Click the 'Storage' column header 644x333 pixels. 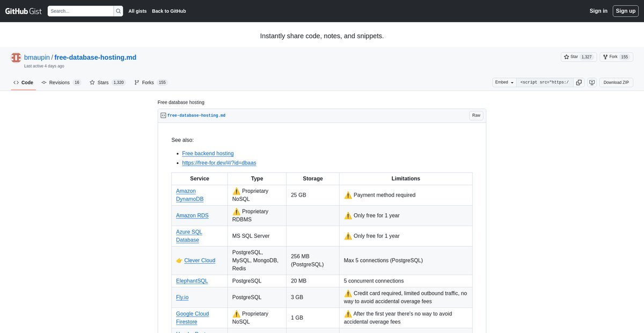click(313, 178)
